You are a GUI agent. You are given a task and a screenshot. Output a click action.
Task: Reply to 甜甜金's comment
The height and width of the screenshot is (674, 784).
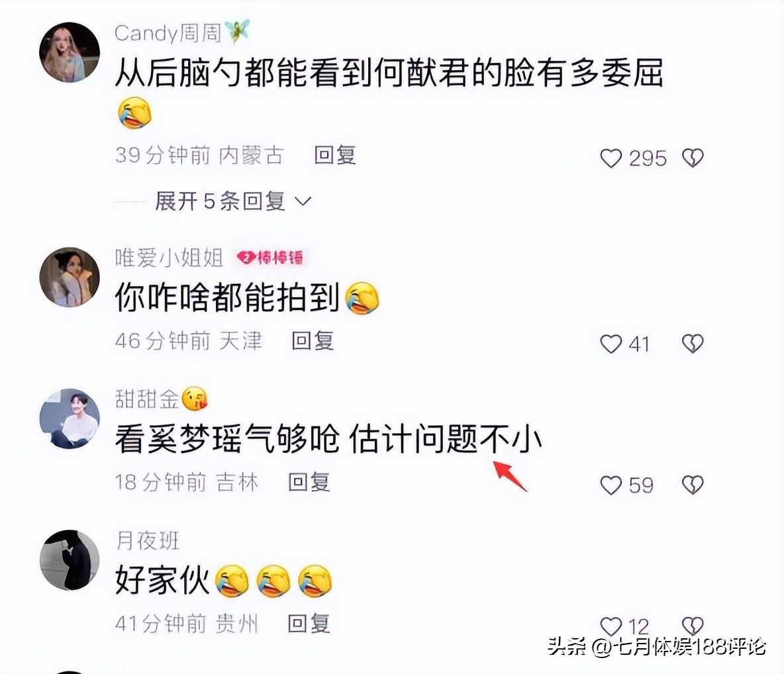tap(309, 482)
